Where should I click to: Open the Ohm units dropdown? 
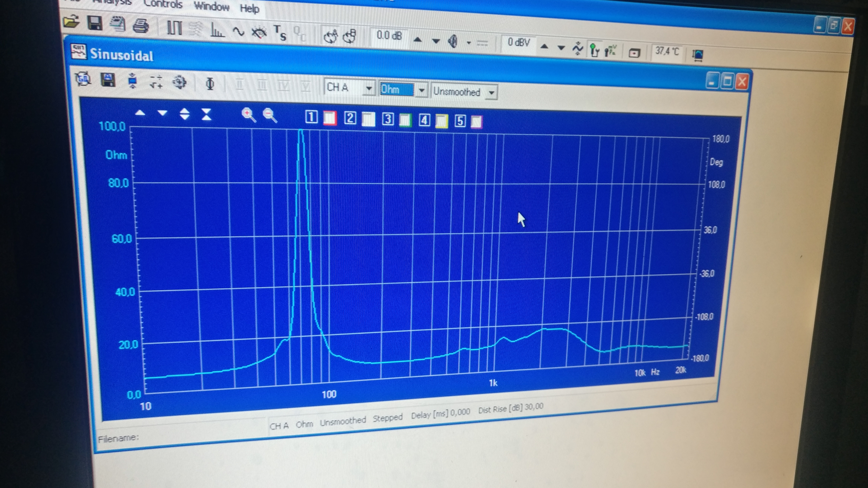(x=421, y=90)
